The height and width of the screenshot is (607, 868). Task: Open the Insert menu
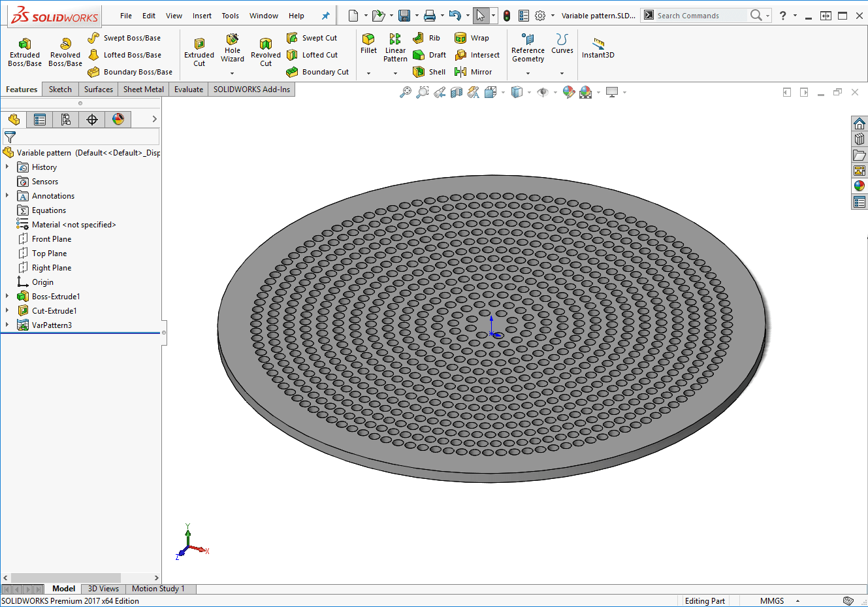coord(202,16)
